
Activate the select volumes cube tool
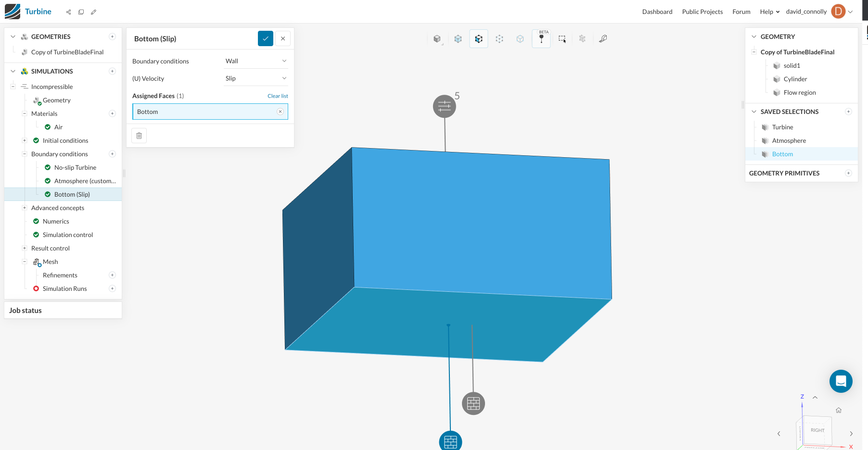[x=458, y=39]
